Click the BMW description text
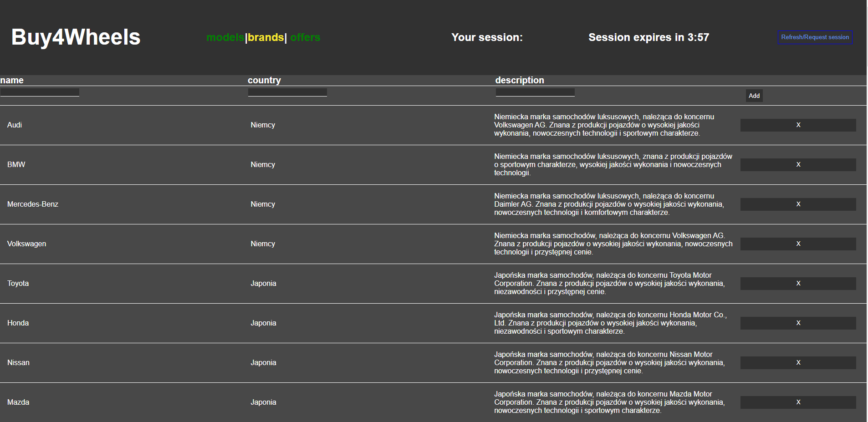Screen dimensions: 868x422 tap(613, 165)
